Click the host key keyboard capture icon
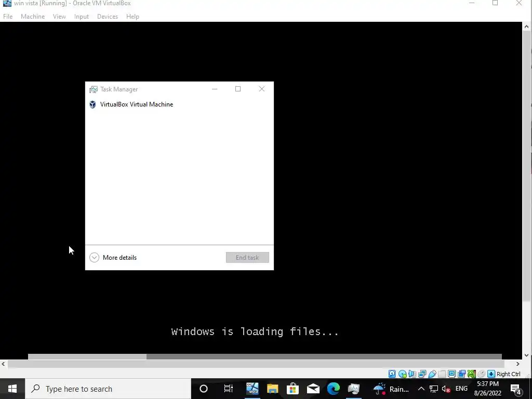Screen dimensions: 532x399 tap(491, 374)
